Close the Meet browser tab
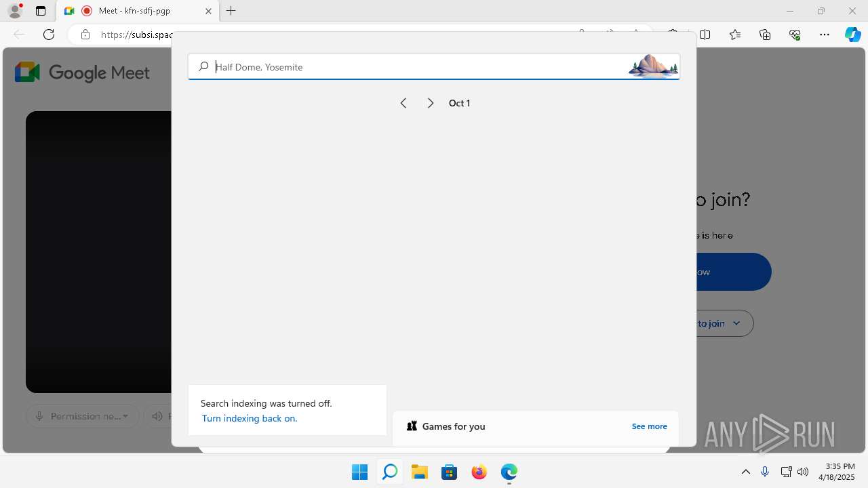Viewport: 868px width, 488px height. click(208, 11)
